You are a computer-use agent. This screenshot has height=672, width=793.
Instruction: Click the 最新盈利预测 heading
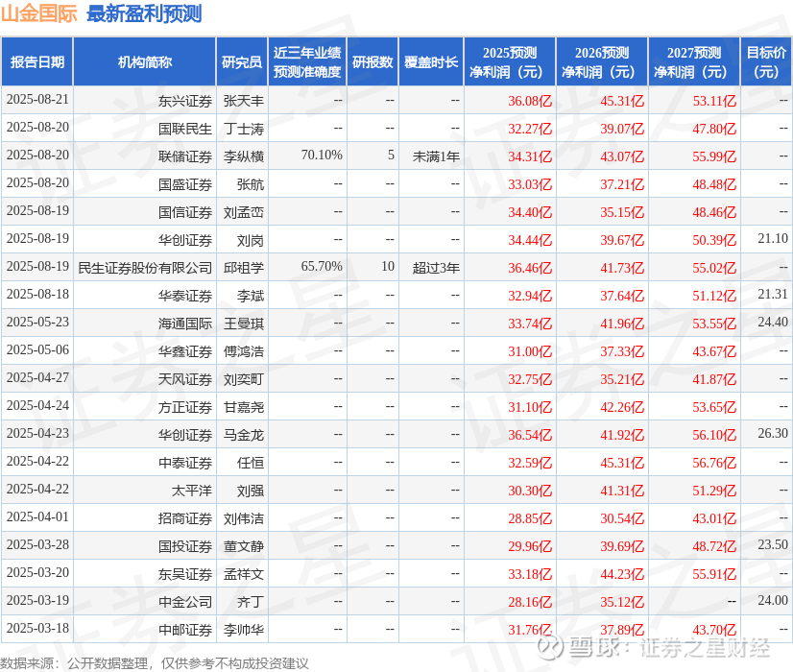pyautogui.click(x=144, y=13)
